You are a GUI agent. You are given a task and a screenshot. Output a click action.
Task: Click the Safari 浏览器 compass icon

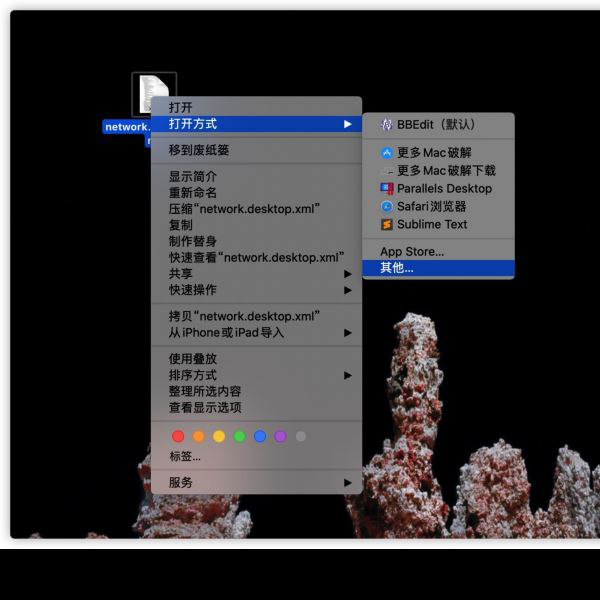[387, 206]
